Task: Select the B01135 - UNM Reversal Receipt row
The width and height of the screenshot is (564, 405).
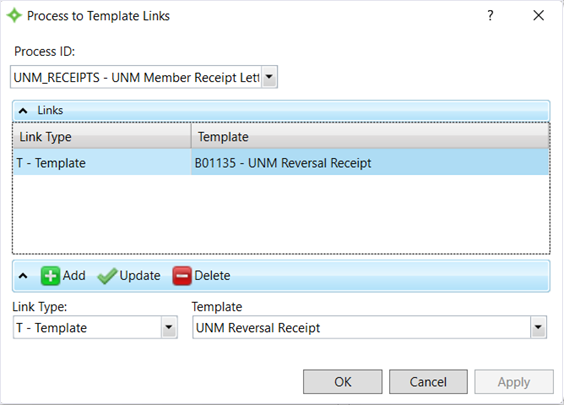Action: pos(281,163)
